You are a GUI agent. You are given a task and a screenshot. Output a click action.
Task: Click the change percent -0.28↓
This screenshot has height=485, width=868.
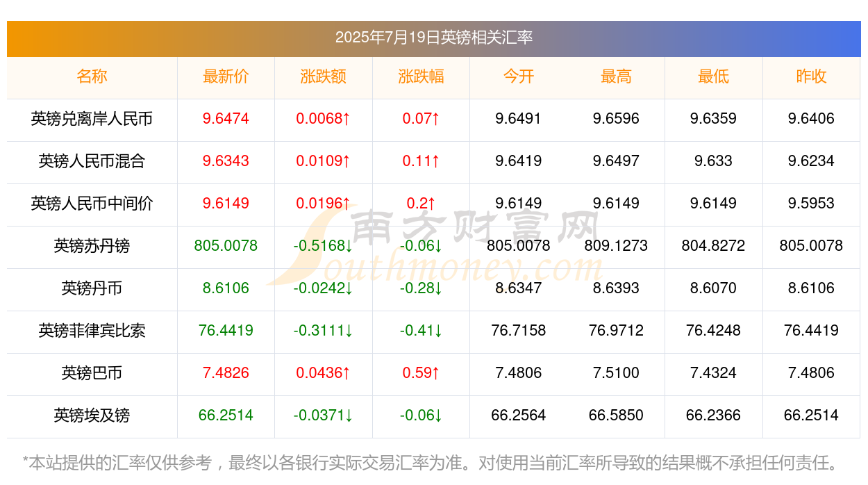point(421,288)
